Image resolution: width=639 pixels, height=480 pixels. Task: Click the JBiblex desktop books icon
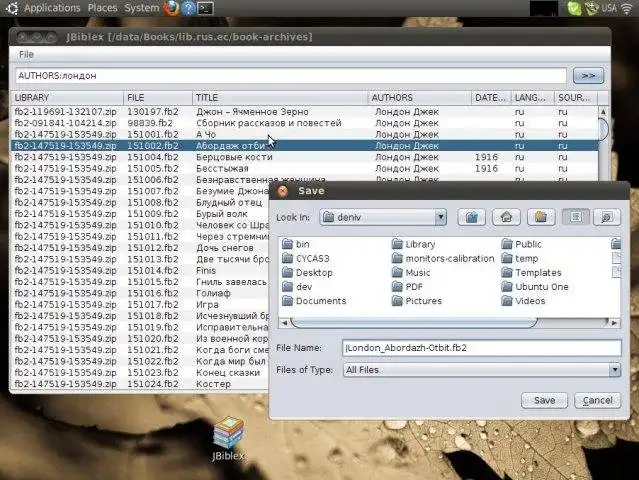[x=229, y=431]
